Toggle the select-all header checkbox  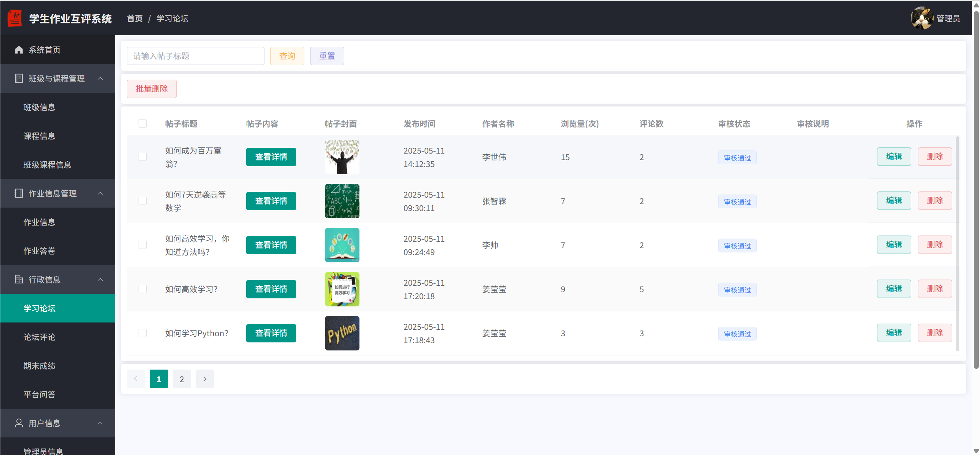coord(142,124)
